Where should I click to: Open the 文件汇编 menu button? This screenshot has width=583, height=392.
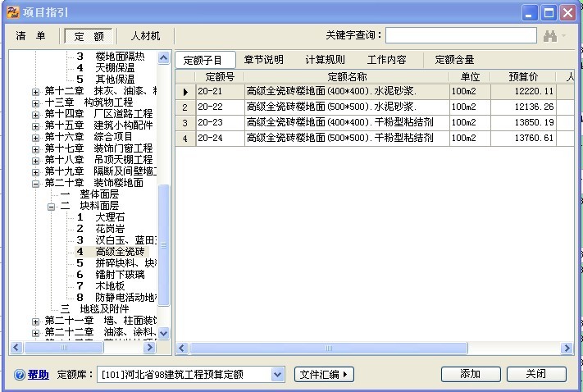coord(324,374)
